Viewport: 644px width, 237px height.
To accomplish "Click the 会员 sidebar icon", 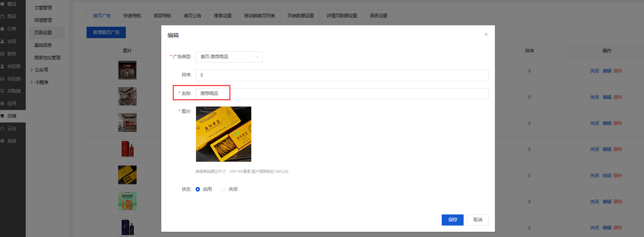I will click(2, 41).
